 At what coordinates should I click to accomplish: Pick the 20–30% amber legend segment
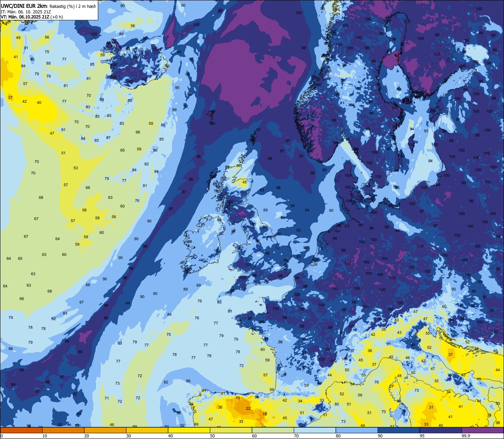point(105,430)
